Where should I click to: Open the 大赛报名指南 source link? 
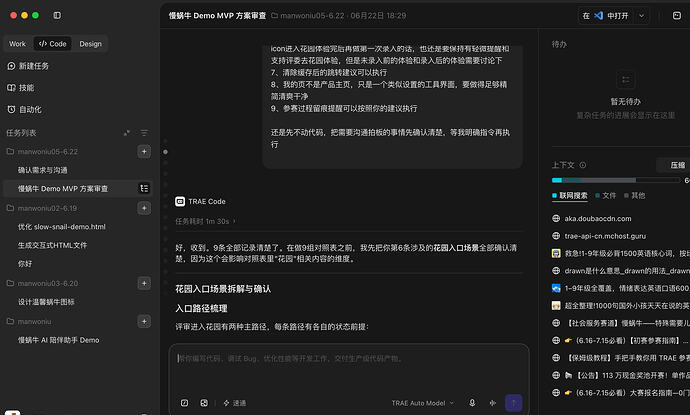(x=621, y=393)
